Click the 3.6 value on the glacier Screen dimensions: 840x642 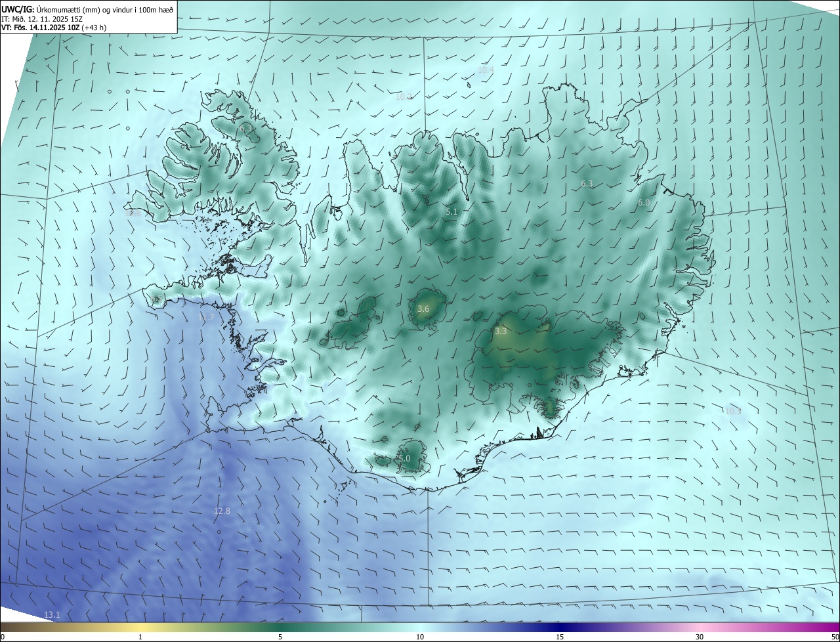[x=423, y=309]
